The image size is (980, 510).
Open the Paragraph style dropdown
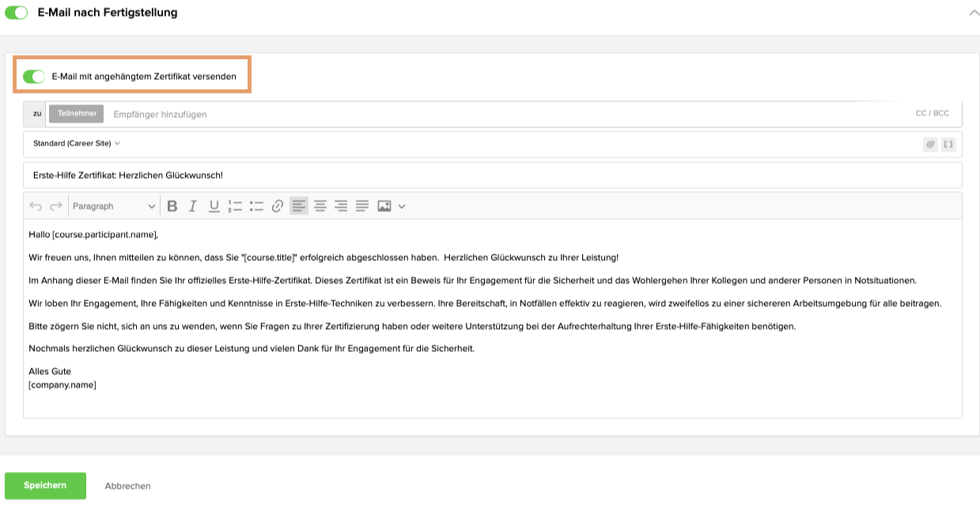point(115,206)
